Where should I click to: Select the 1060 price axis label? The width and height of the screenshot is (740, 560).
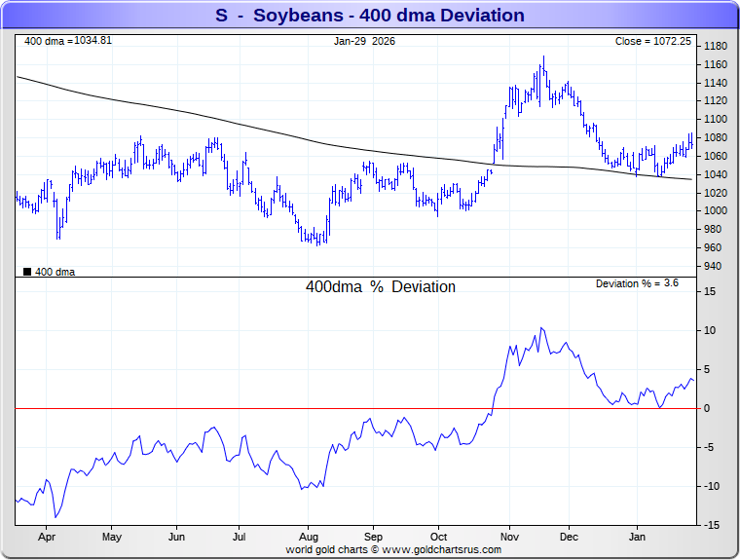pos(716,156)
